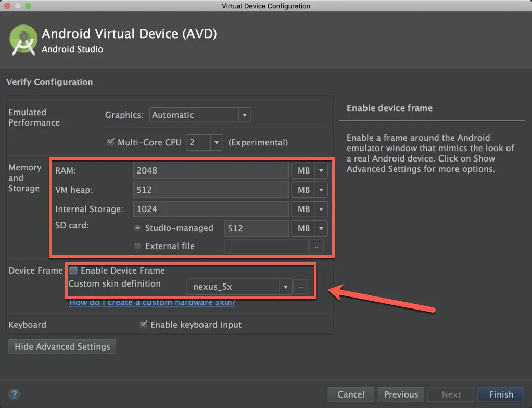Enable the Device Frame checkbox
532x408 pixels.
pyautogui.click(x=74, y=270)
